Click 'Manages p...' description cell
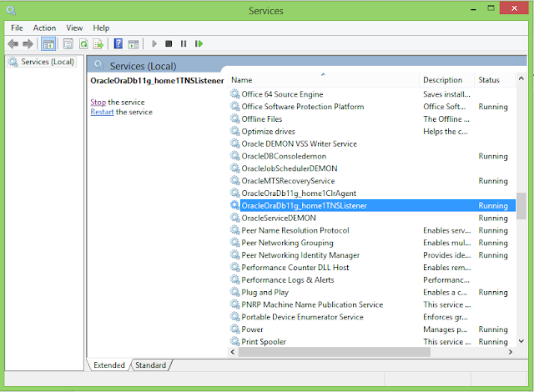The image size is (534, 392). (x=445, y=329)
